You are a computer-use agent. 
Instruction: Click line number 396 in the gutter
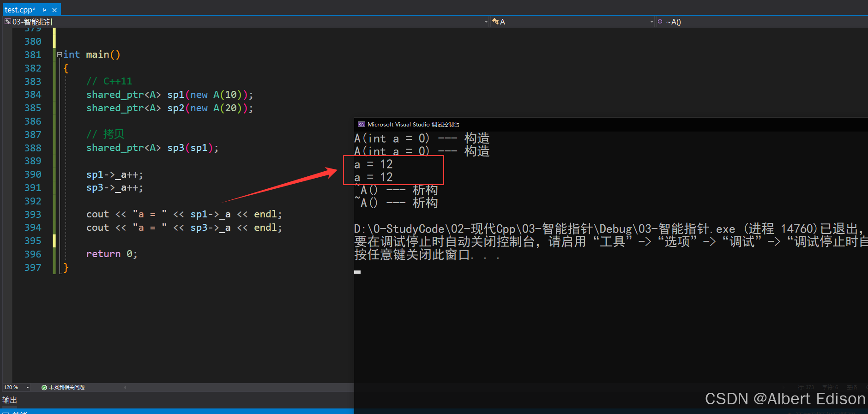(33, 254)
